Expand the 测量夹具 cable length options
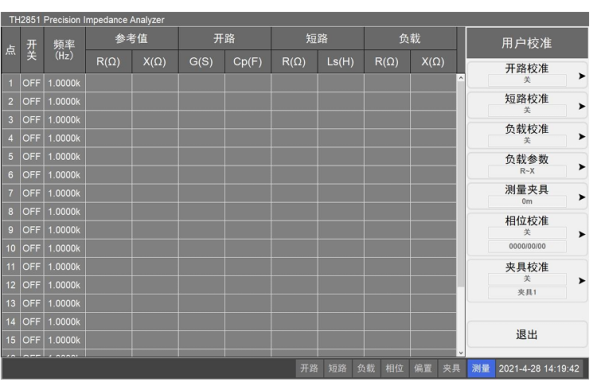This screenshot has height=387, width=601. 581,197
